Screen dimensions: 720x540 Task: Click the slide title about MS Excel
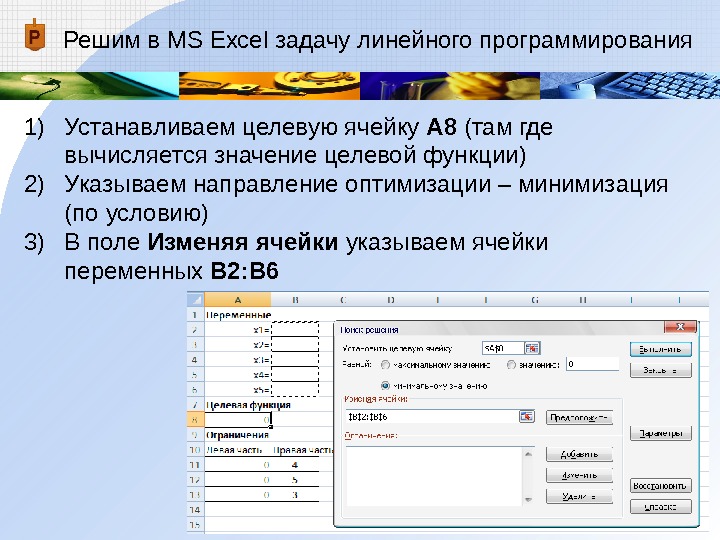(377, 40)
